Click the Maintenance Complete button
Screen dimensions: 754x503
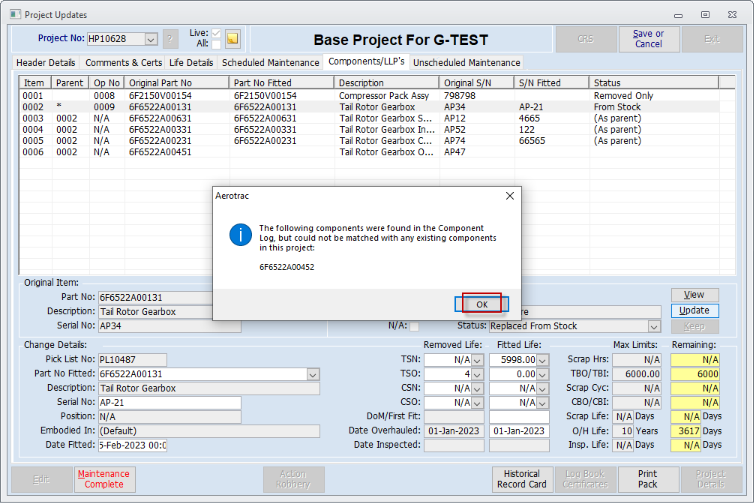(x=104, y=479)
